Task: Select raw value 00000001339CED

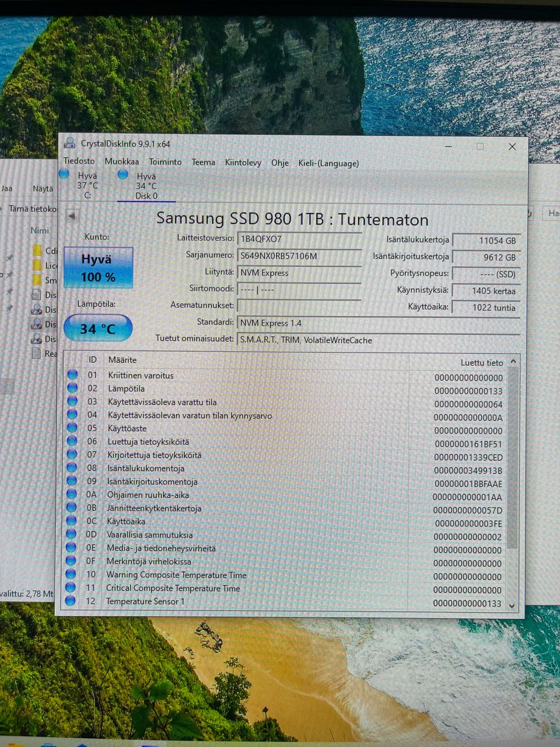Action: (x=468, y=458)
